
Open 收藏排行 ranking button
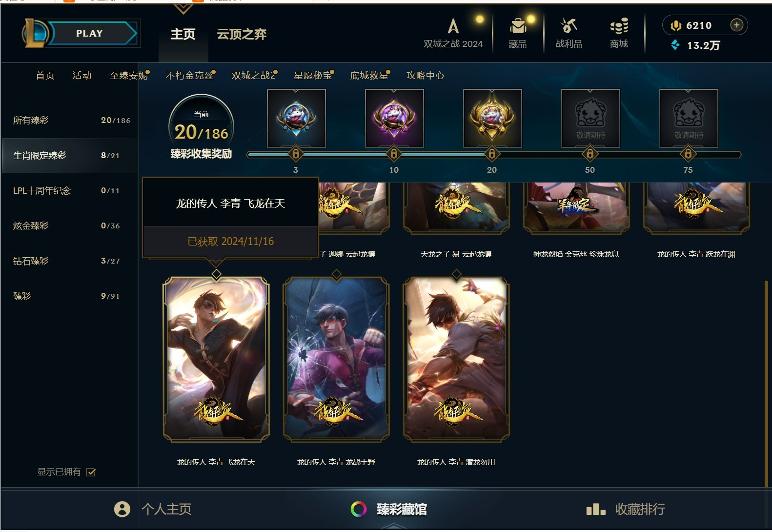[x=626, y=509]
